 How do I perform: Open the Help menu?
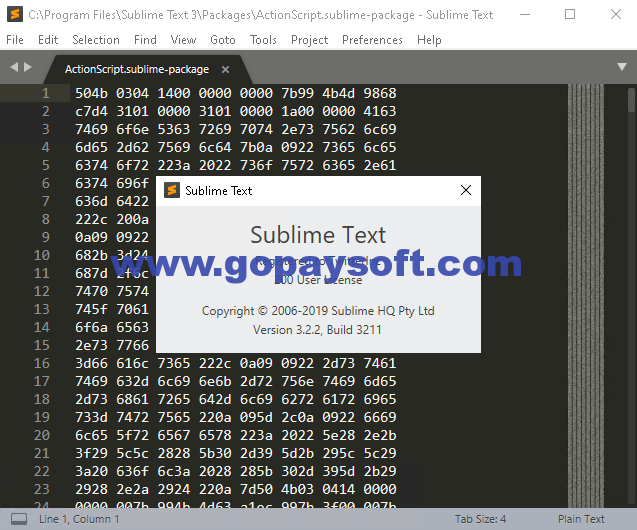click(429, 40)
